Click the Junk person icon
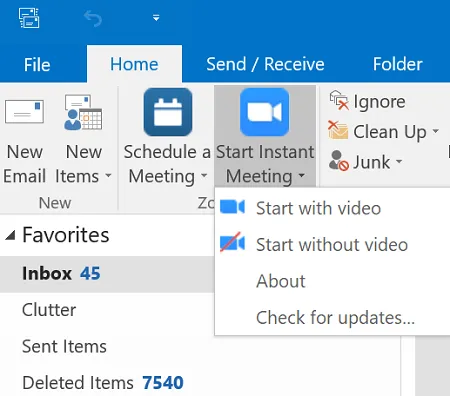 pyautogui.click(x=339, y=160)
